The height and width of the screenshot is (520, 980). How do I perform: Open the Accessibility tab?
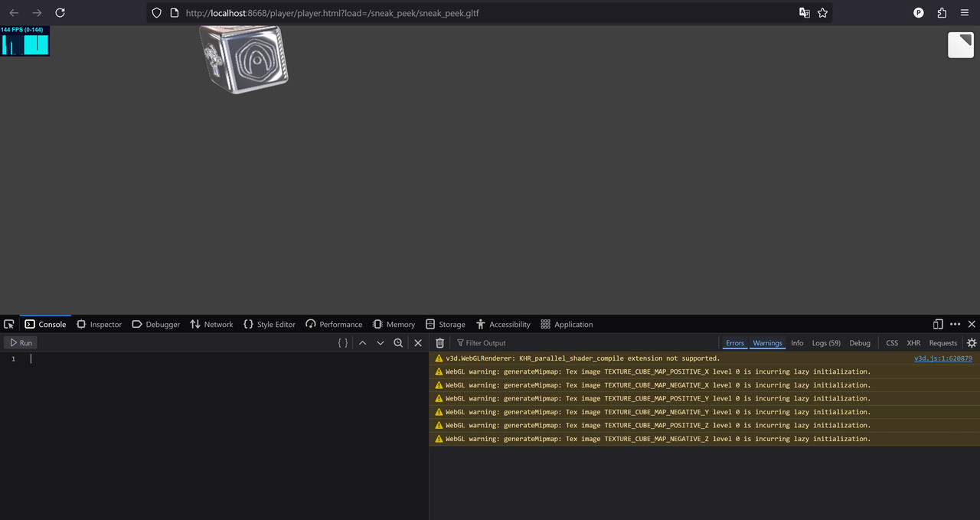click(x=503, y=324)
